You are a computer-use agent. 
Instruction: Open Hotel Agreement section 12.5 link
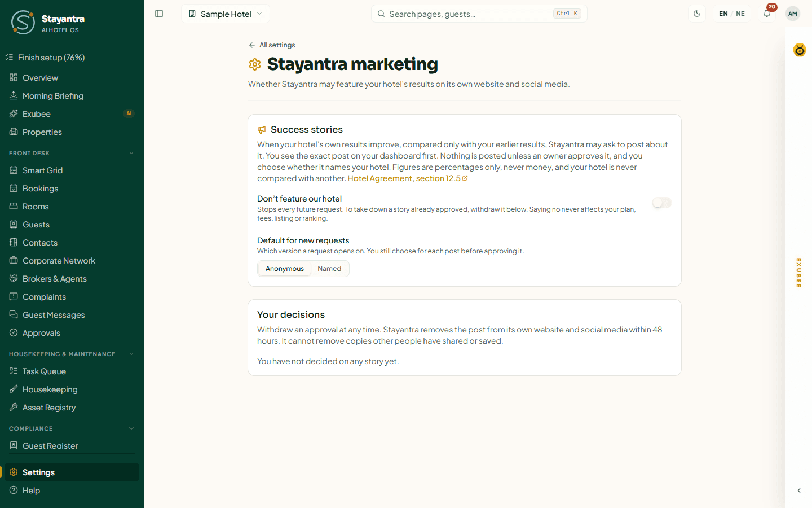[x=408, y=178]
